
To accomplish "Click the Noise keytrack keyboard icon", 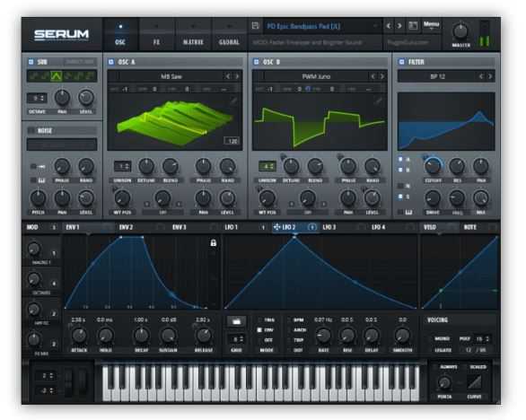I will [41, 180].
